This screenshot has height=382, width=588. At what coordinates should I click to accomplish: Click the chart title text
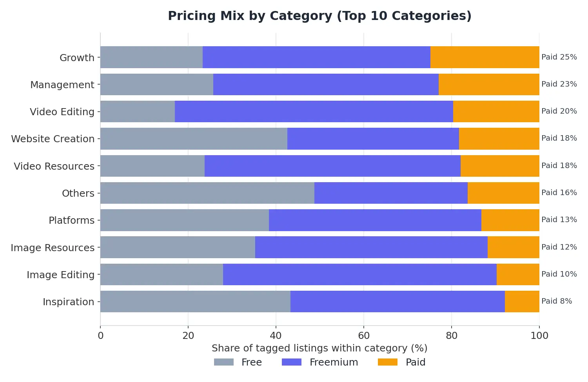click(319, 16)
